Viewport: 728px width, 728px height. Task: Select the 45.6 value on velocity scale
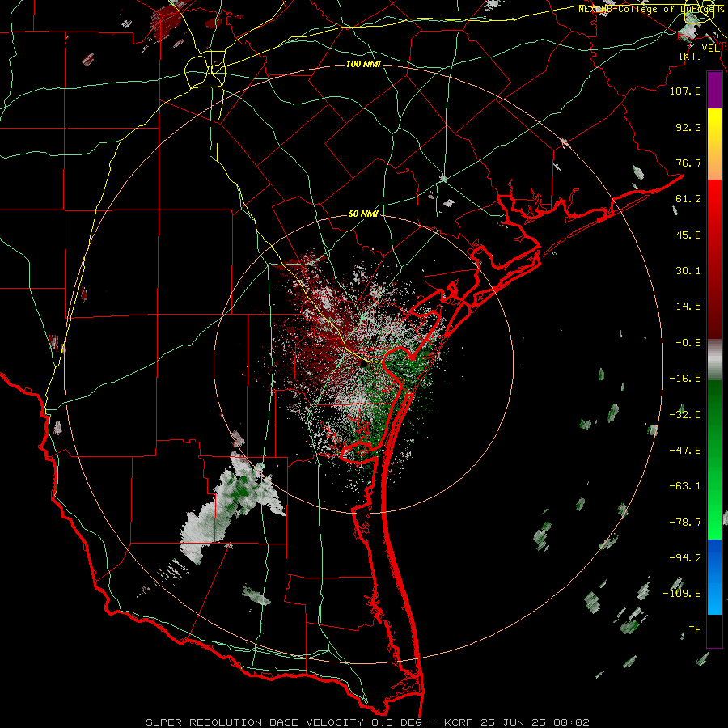688,235
